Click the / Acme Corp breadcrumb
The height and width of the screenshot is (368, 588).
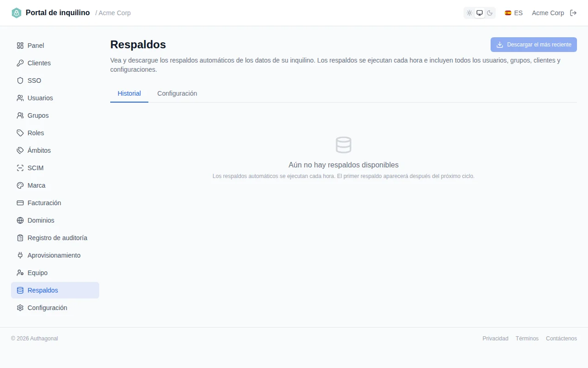click(x=113, y=13)
